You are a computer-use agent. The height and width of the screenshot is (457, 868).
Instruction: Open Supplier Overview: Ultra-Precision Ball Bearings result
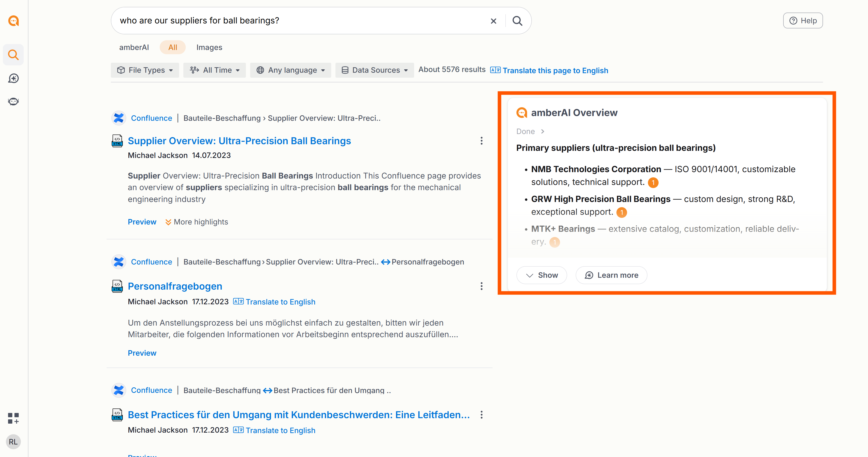239,141
